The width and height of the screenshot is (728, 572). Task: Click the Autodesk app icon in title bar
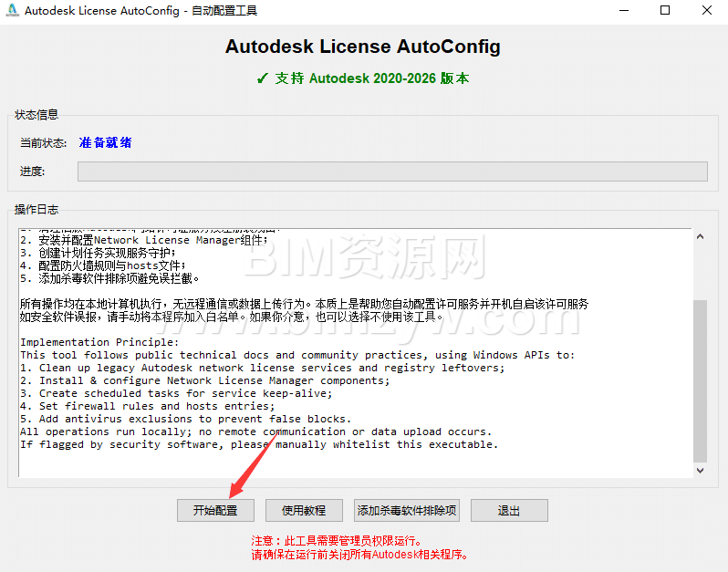12,11
